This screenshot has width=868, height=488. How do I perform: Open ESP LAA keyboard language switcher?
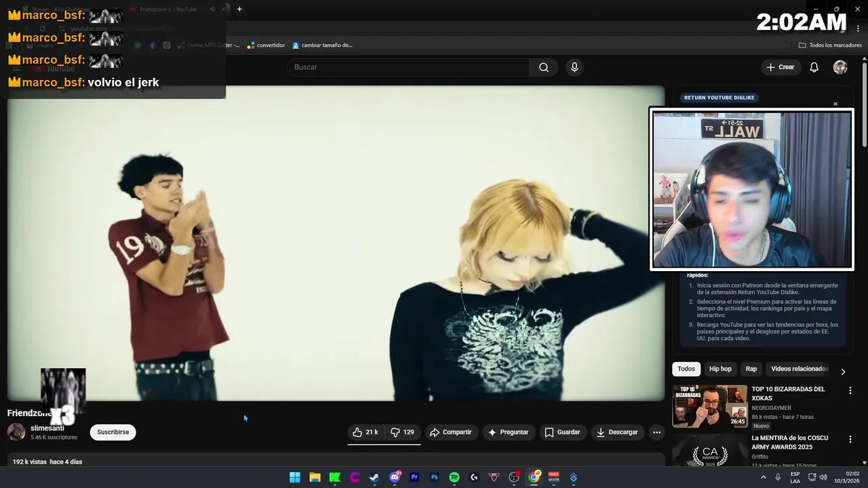[795, 477]
